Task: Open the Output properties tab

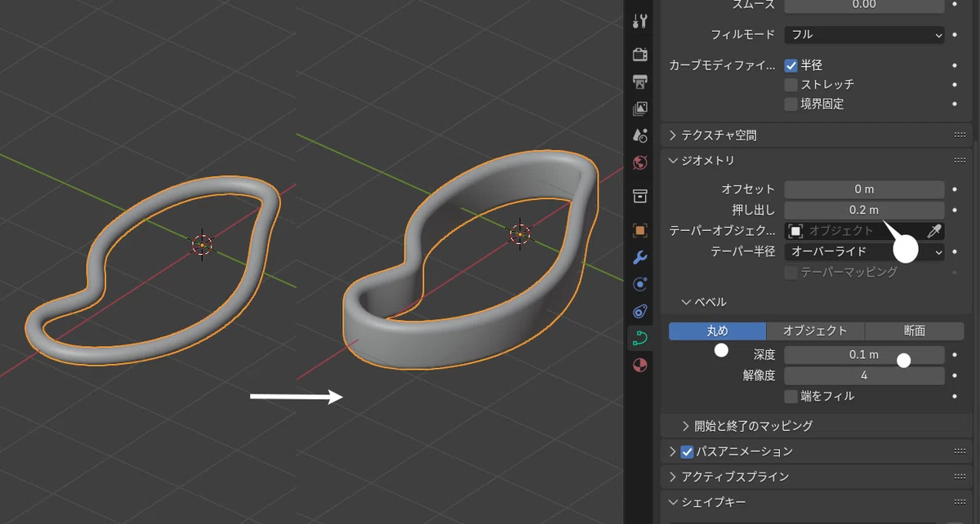Action: click(640, 82)
